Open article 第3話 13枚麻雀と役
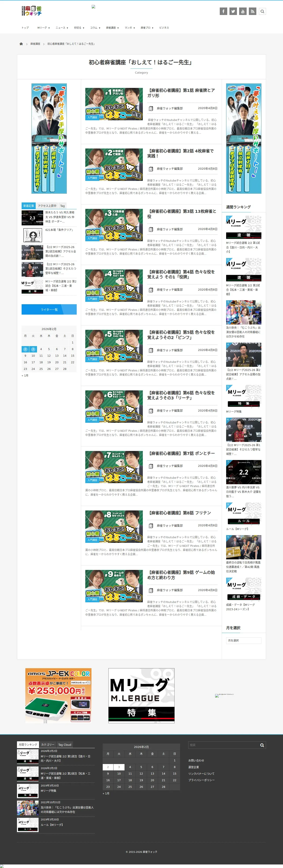 (182, 214)
